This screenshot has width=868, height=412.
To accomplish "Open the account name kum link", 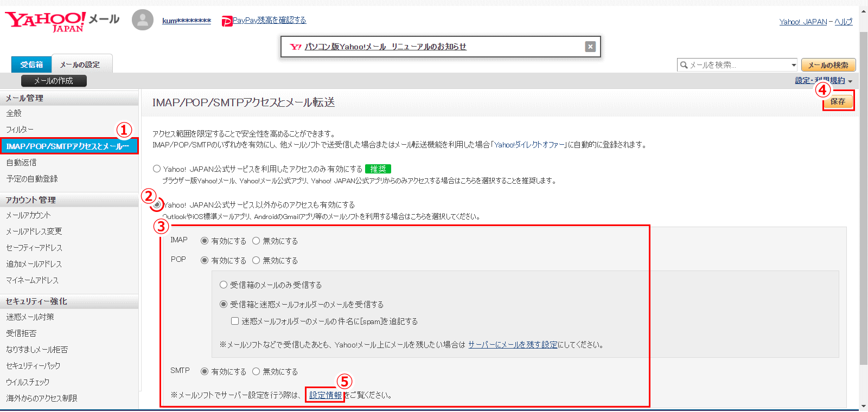I will [x=187, y=21].
